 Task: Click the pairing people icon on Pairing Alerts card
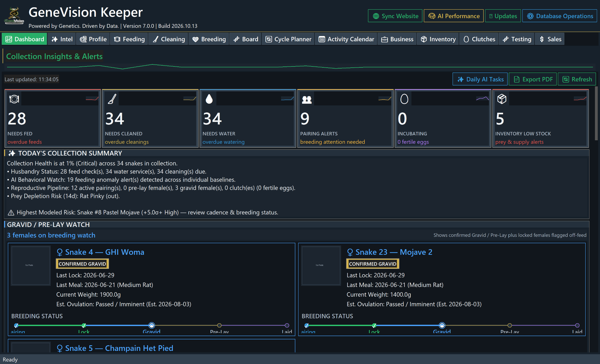coord(307,100)
